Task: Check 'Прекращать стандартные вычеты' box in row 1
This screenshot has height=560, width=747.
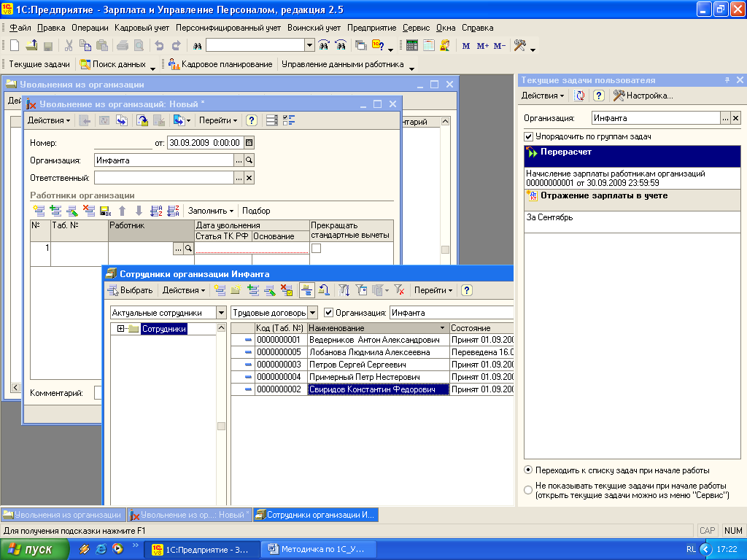Action: click(x=316, y=248)
